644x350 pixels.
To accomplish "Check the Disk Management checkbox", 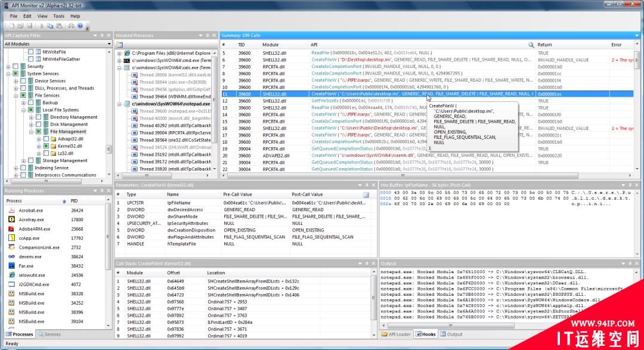I will (39, 125).
